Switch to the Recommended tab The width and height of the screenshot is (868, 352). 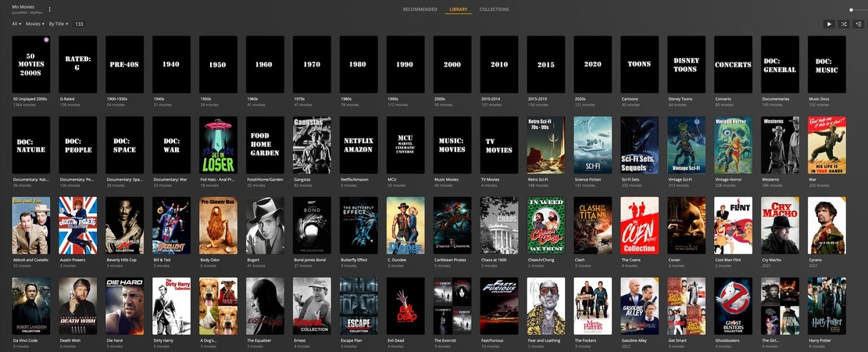coord(420,9)
